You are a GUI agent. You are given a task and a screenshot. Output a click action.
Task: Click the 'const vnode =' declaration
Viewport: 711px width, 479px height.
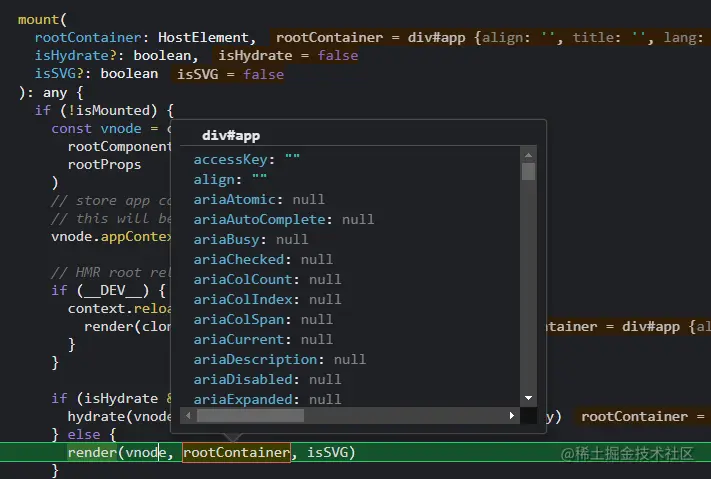105,128
